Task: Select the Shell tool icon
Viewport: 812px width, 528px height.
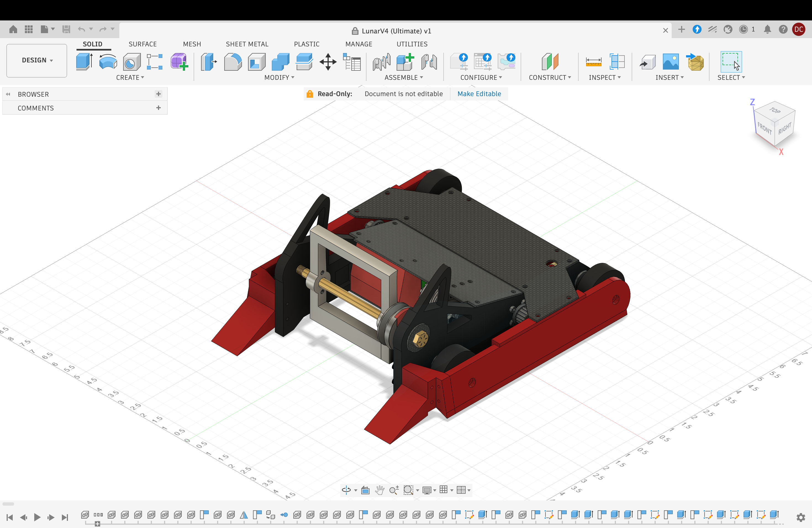Action: [257, 62]
